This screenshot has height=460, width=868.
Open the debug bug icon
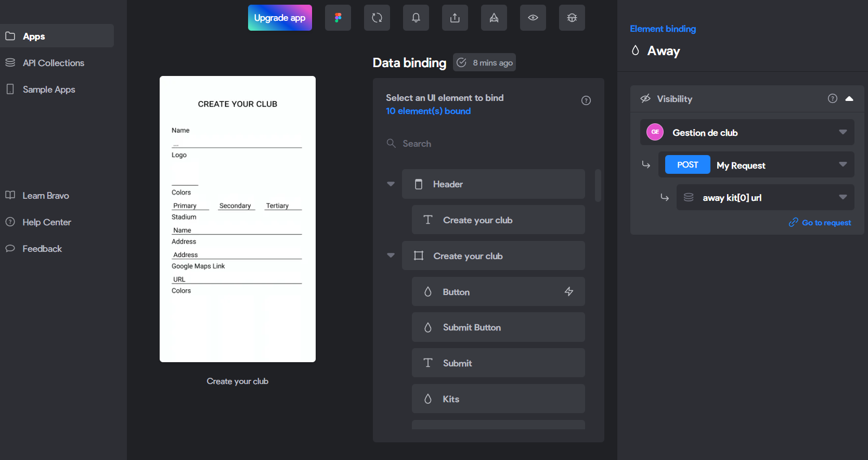point(572,18)
